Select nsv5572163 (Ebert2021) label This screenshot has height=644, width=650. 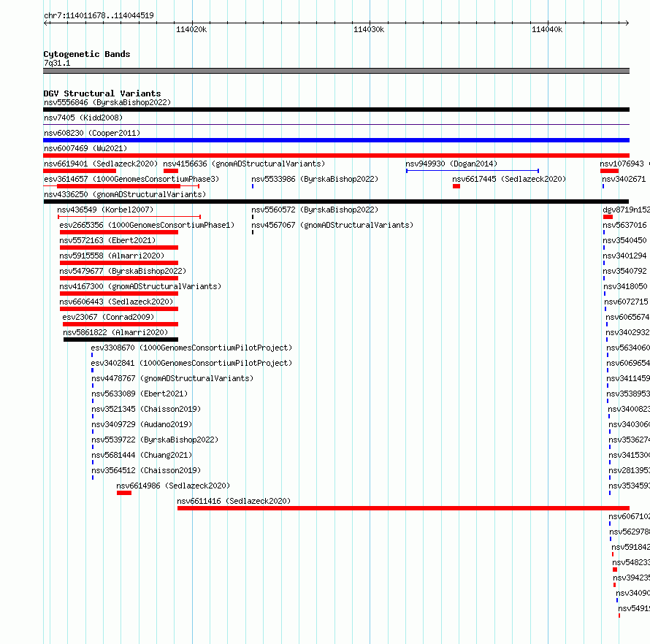[108, 240]
